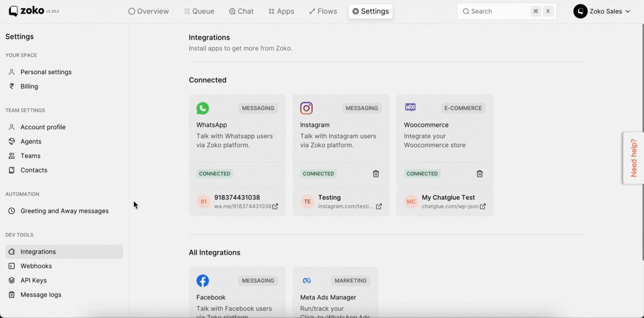Open the chatglue.com external link icon
The height and width of the screenshot is (318, 644).
tap(483, 206)
